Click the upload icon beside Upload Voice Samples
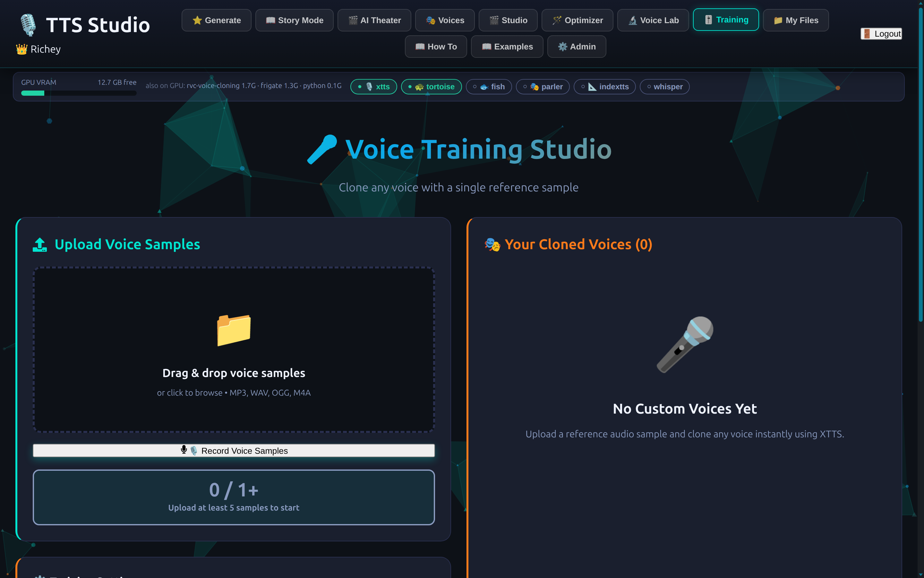Viewport: 924px width, 578px height. pyautogui.click(x=40, y=245)
